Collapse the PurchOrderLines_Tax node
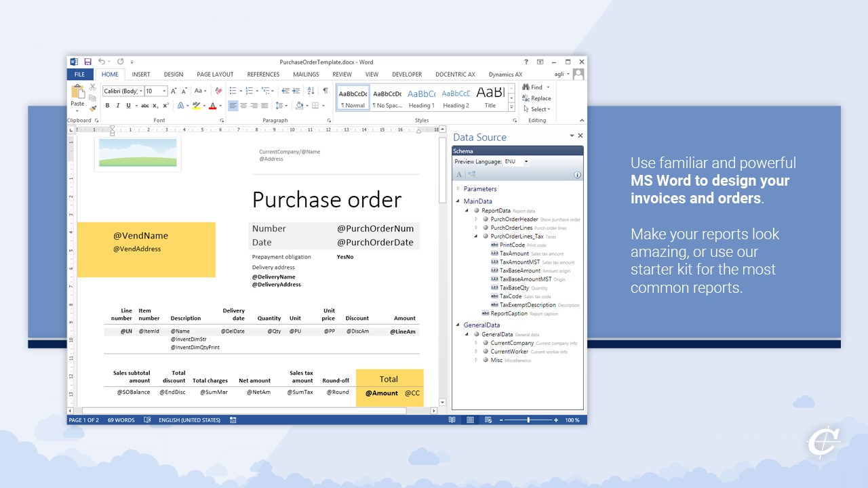The image size is (868, 488). (477, 237)
